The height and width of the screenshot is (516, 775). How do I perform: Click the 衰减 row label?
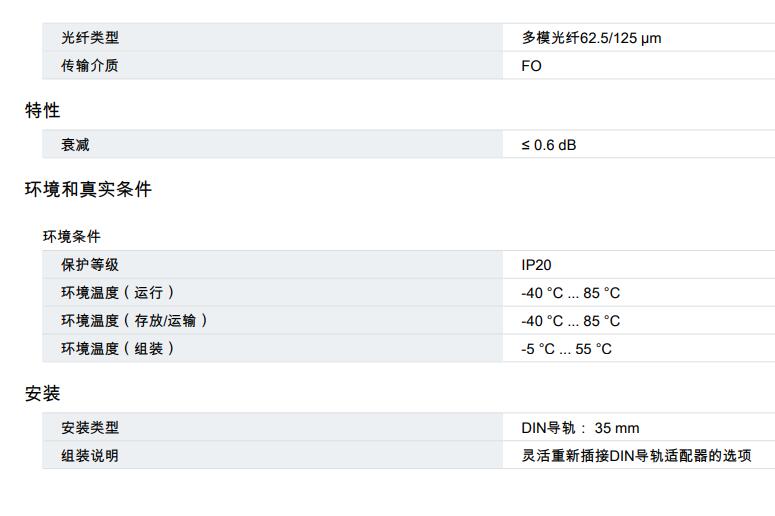point(75,145)
